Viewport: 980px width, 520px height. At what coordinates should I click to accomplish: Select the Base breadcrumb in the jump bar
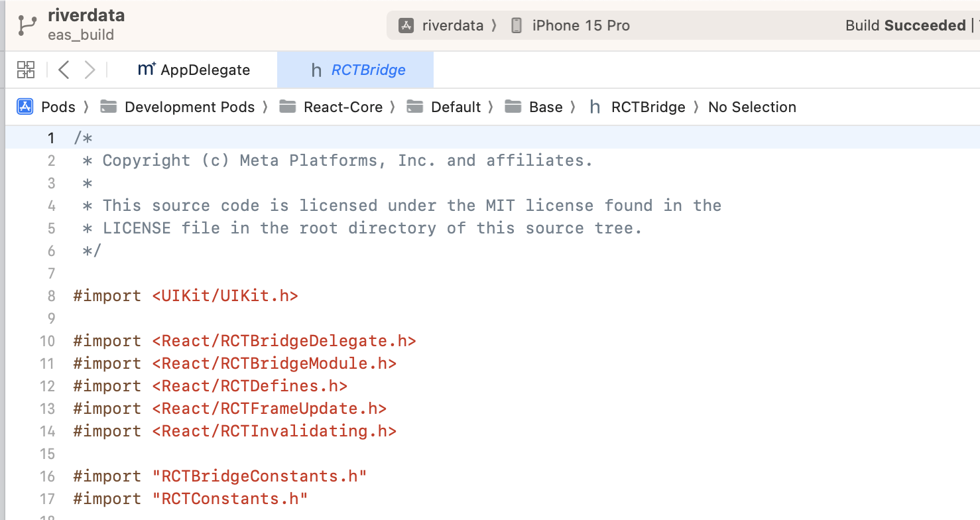[545, 107]
